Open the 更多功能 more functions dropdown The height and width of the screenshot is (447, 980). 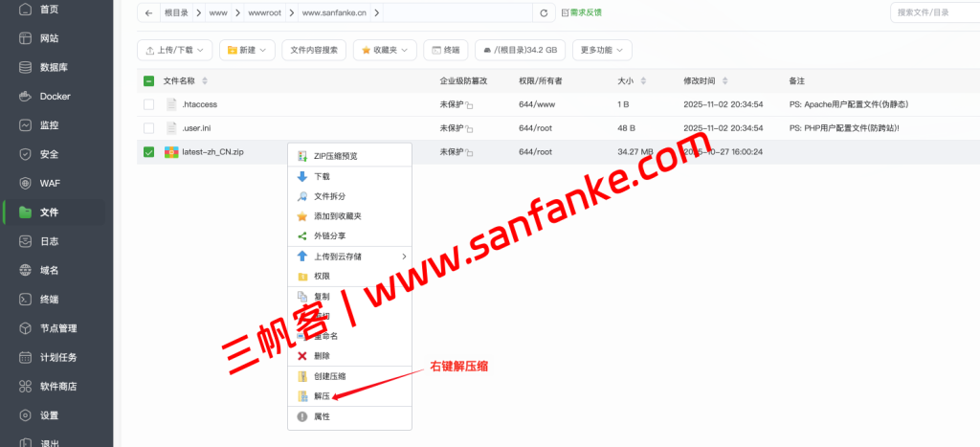point(602,50)
